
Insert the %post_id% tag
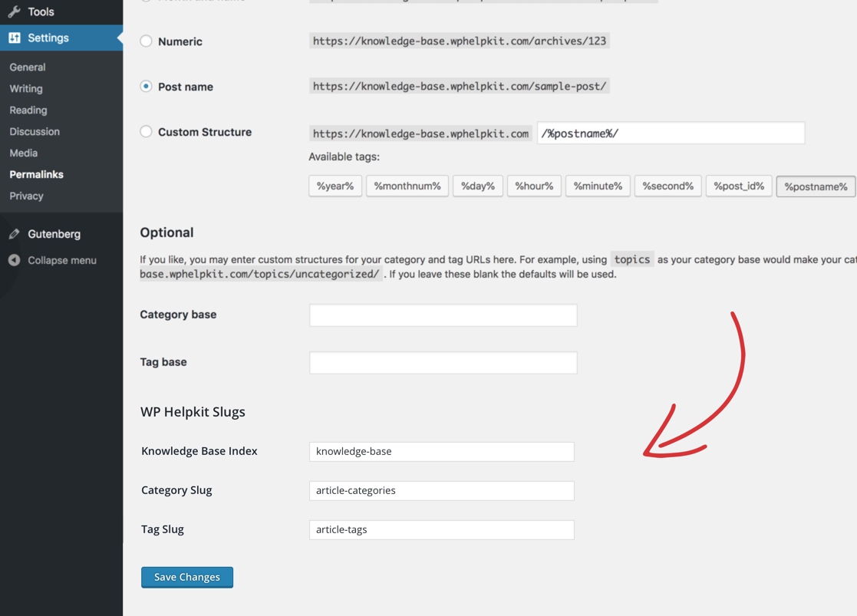[739, 186]
